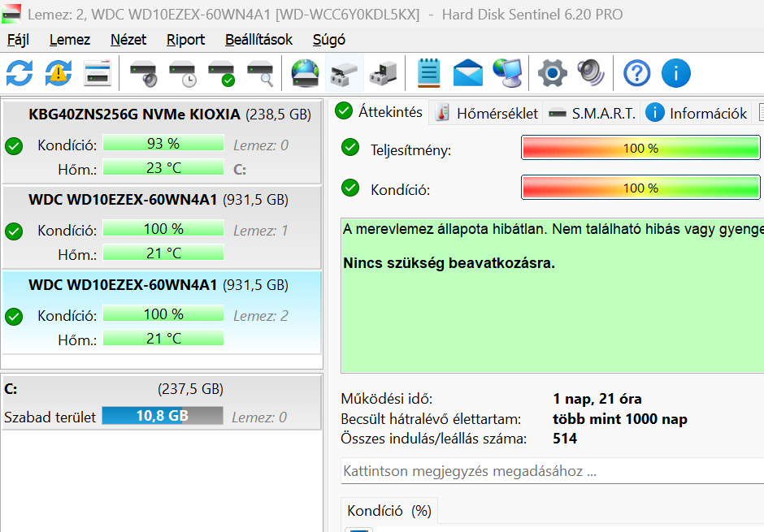Click the disk with clock icon

(182, 73)
